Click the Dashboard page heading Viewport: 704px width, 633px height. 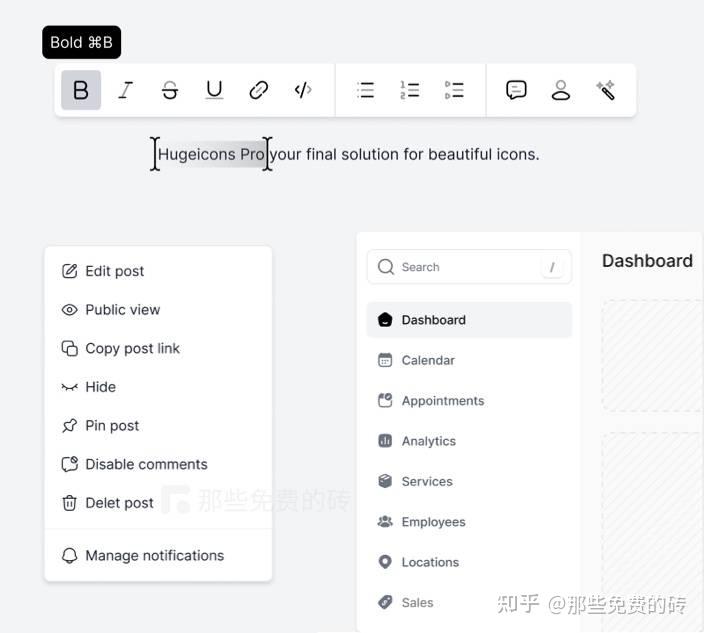(x=647, y=261)
